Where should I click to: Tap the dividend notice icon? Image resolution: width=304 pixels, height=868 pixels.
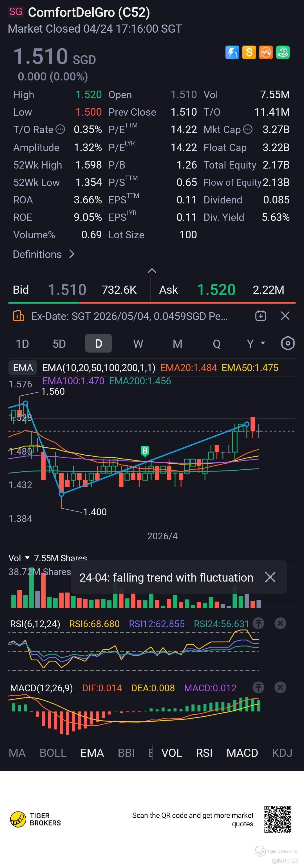(x=19, y=316)
